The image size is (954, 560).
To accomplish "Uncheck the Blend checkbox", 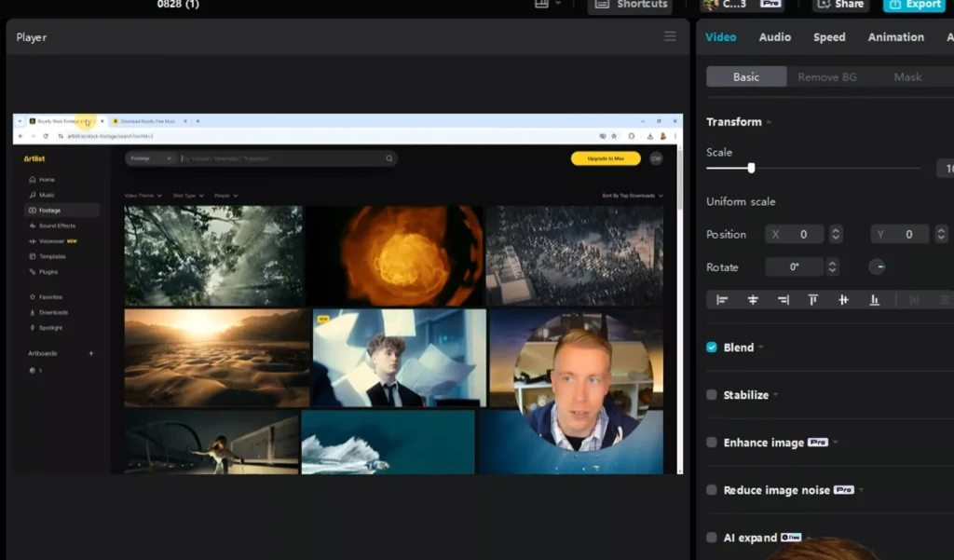I will [712, 348].
